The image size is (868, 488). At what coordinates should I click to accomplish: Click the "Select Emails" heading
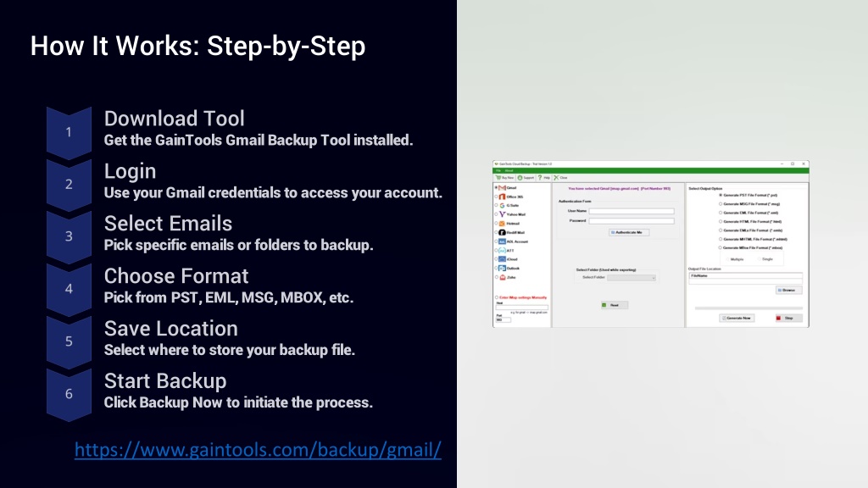pyautogui.click(x=169, y=224)
